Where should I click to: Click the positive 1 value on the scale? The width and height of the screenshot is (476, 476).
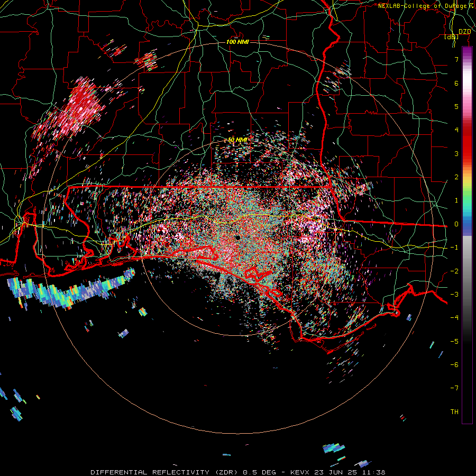(x=456, y=200)
